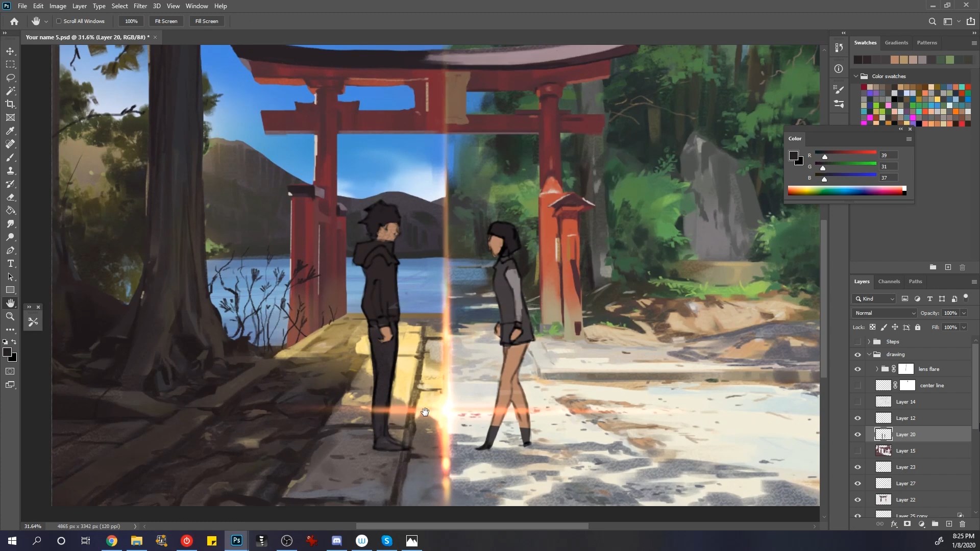Select the History Brush tool
The width and height of the screenshot is (980, 551).
click(10, 184)
